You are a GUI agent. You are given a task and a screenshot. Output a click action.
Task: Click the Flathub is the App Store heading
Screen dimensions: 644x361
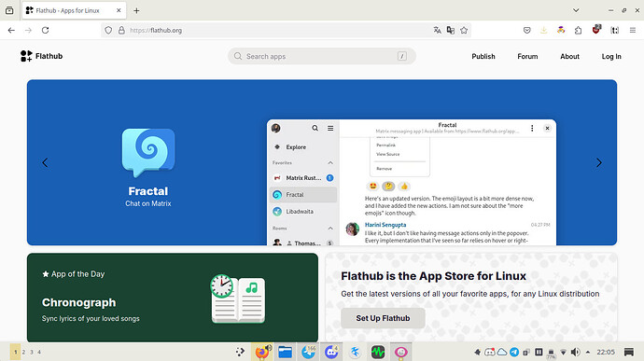point(433,276)
